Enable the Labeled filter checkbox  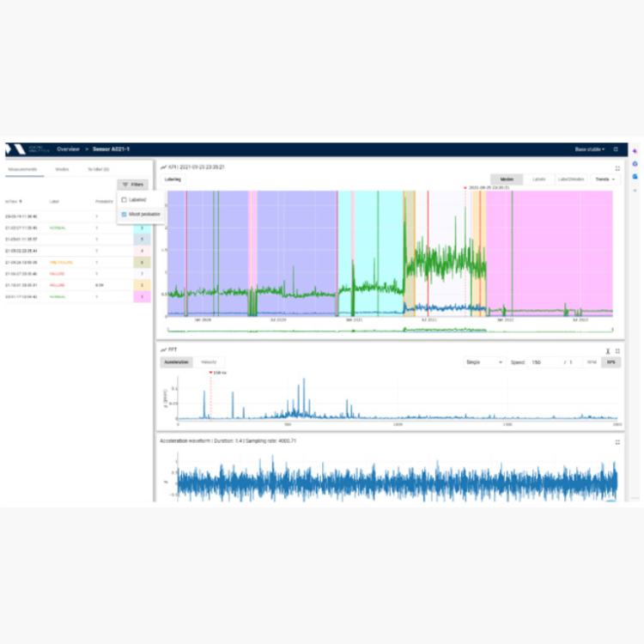125,200
